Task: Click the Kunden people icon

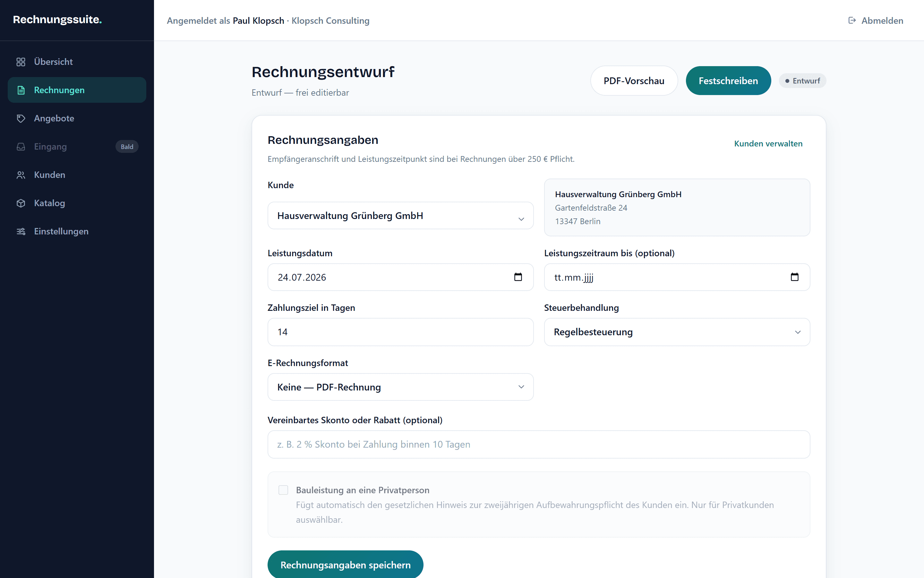Action: point(21,175)
